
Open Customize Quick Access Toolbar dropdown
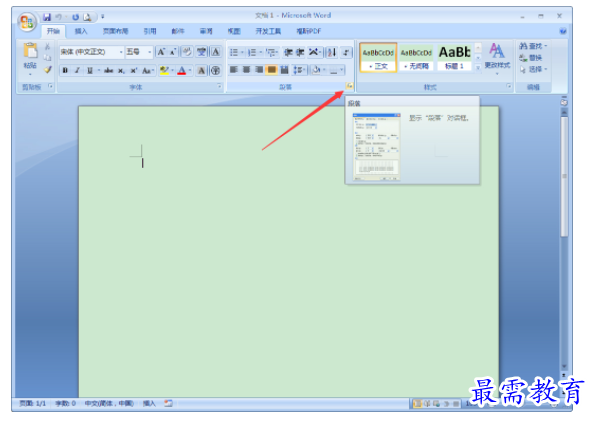click(102, 17)
